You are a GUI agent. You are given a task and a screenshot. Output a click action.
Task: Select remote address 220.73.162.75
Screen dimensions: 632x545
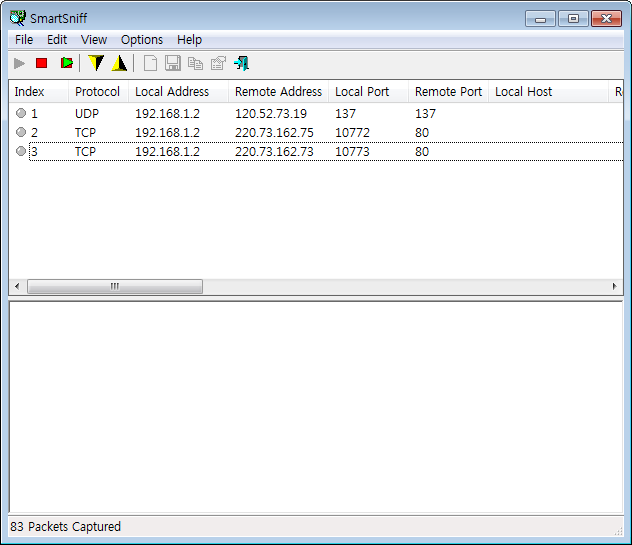click(274, 133)
